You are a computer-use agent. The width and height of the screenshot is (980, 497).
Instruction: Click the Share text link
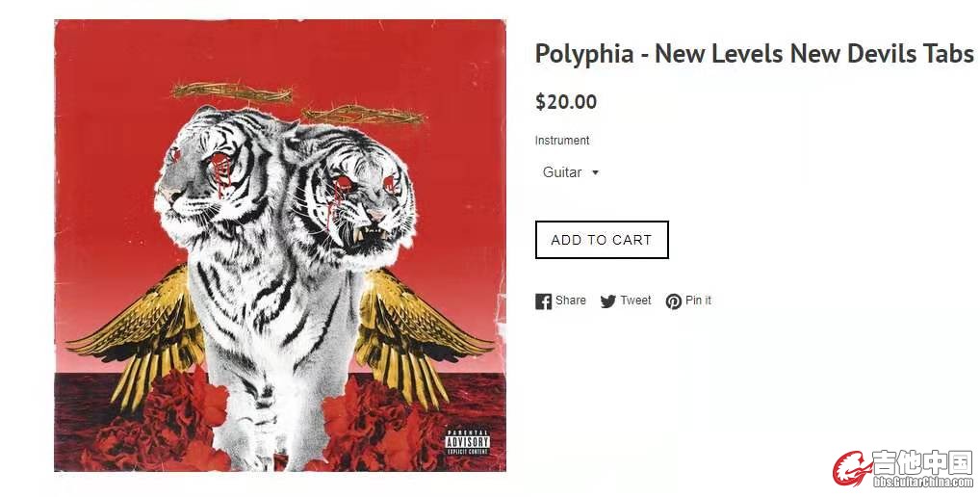[571, 301]
